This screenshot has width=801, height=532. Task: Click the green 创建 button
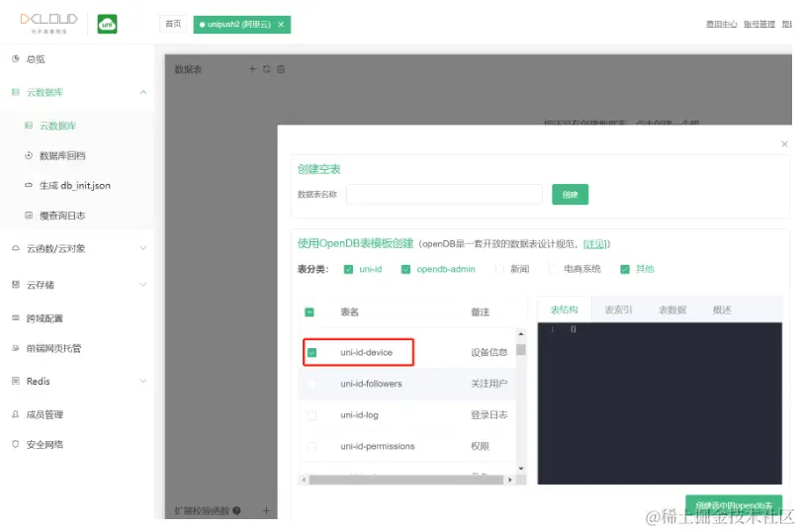[x=571, y=194]
